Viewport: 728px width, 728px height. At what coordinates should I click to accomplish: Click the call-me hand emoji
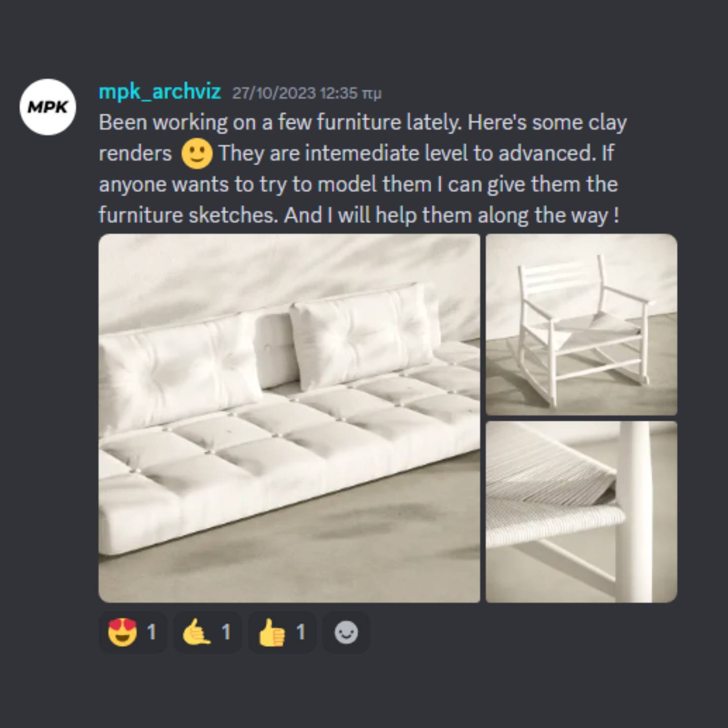196,633
